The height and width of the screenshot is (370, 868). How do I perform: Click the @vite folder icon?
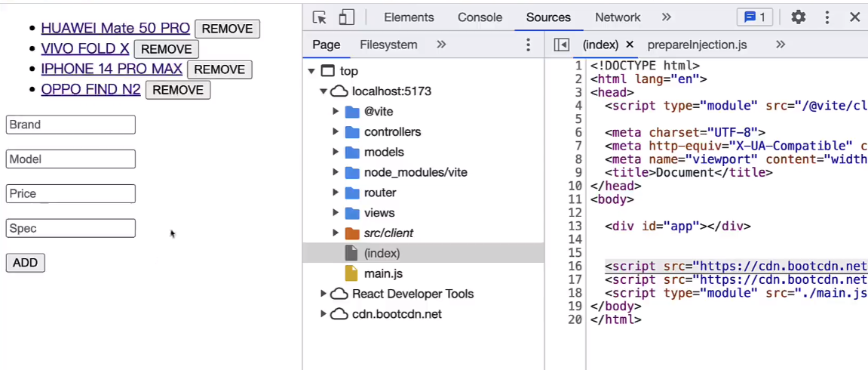(x=352, y=112)
